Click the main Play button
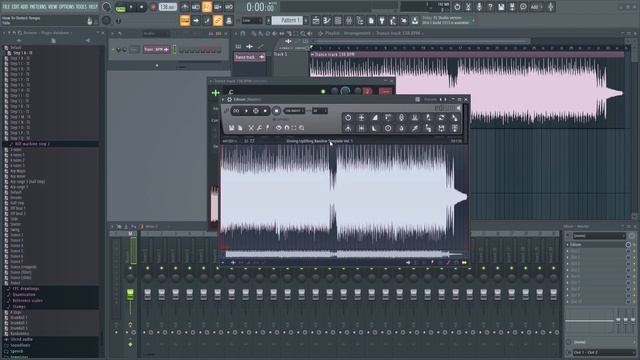The image size is (640, 360). [131, 7]
